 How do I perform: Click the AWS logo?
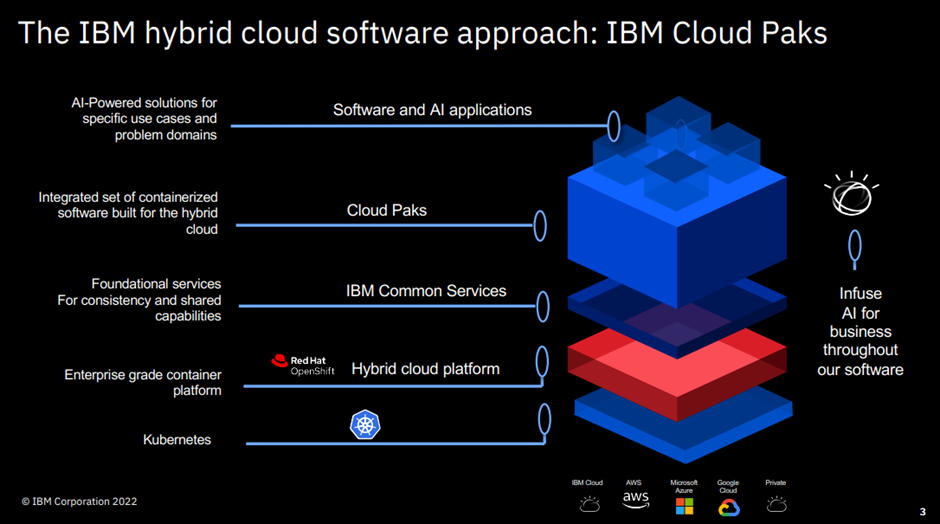click(635, 500)
